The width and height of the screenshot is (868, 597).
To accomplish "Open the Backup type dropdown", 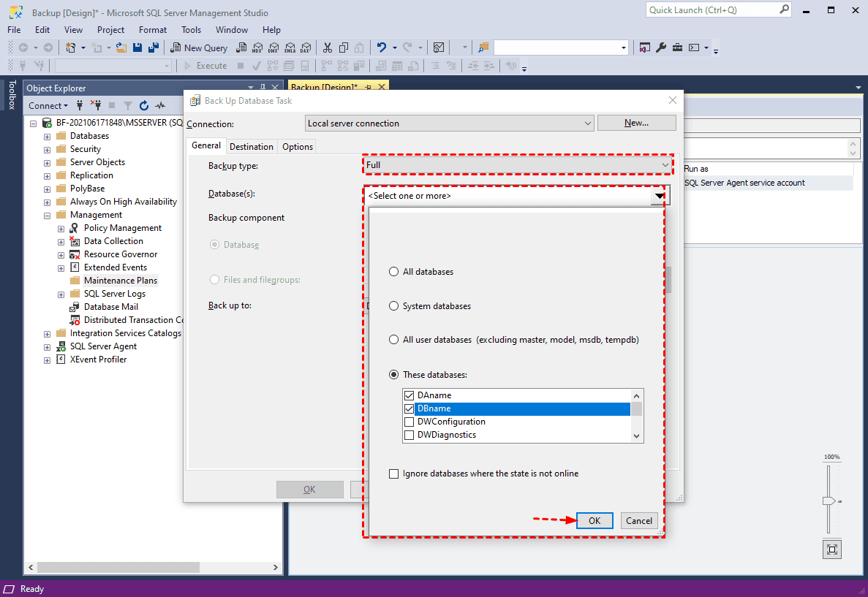I will point(518,165).
